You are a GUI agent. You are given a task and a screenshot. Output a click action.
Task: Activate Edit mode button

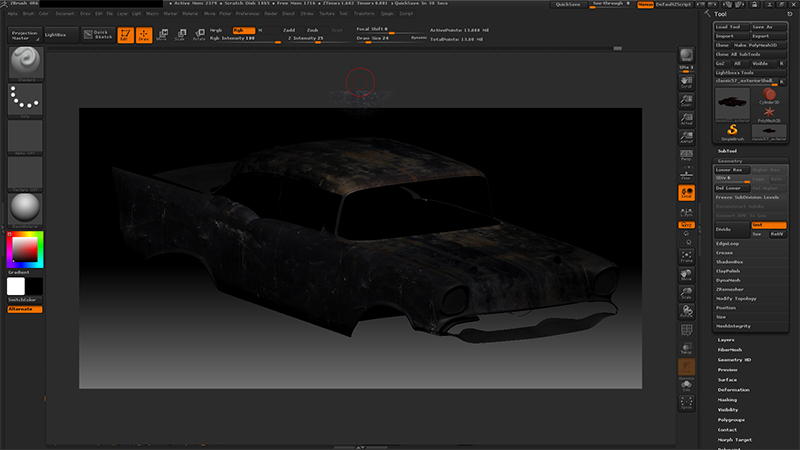(126, 35)
